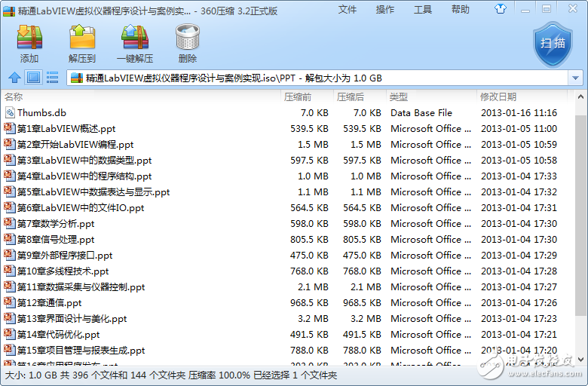Viewport: 588px width, 386px height.
Task: Click icon of 第12章通信.ppt
Action: tap(9, 302)
